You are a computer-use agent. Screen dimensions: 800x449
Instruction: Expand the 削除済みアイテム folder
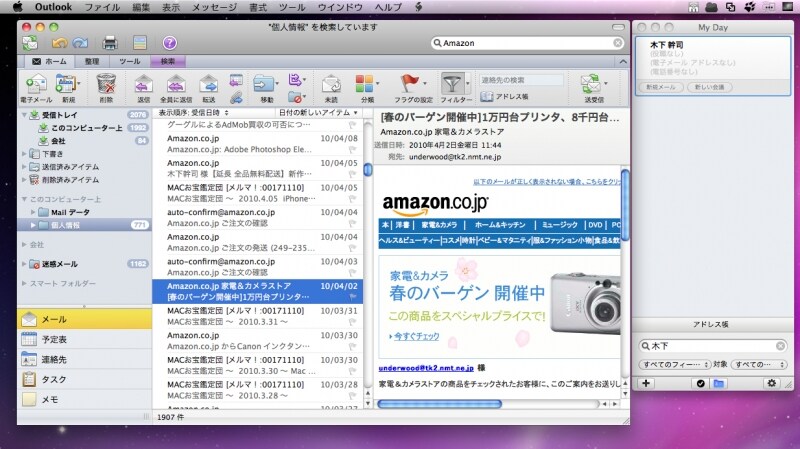pyautogui.click(x=24, y=180)
